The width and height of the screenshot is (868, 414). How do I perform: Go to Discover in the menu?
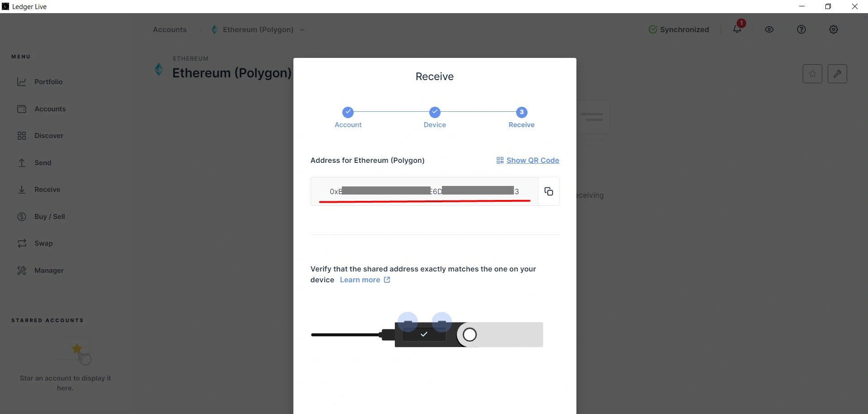coord(49,136)
